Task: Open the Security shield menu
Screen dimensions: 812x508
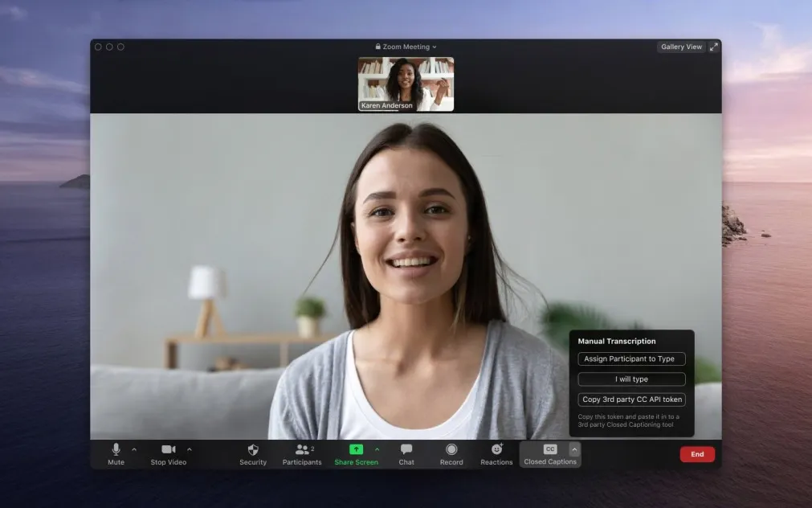Action: pyautogui.click(x=253, y=454)
